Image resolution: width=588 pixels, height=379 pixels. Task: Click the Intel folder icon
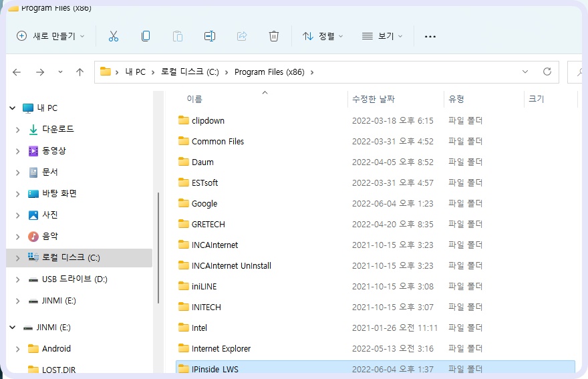(183, 328)
